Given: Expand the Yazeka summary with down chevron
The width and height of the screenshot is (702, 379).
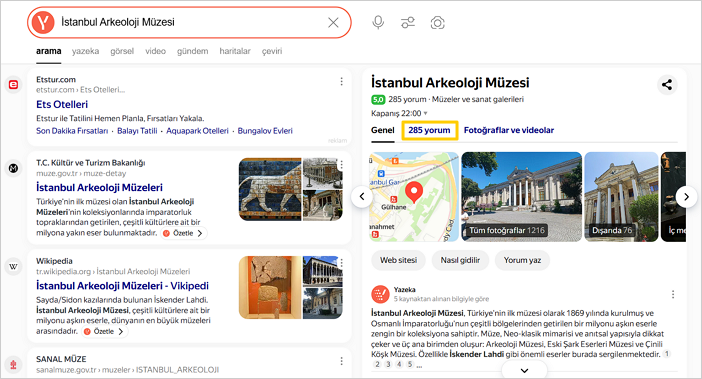Looking at the screenshot, I should pos(525,370).
